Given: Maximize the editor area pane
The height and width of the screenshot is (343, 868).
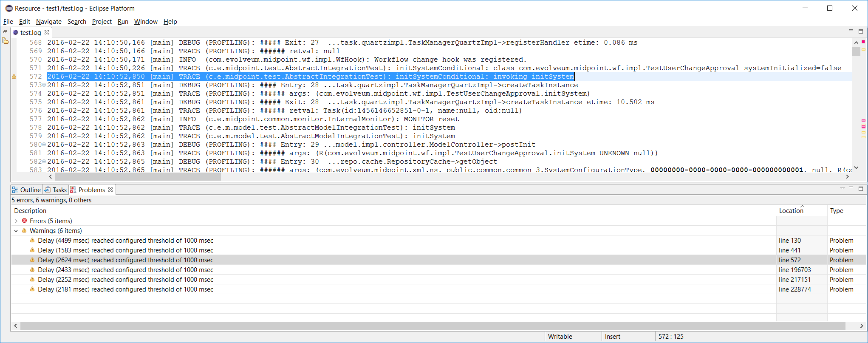Looking at the screenshot, I should point(861,31).
